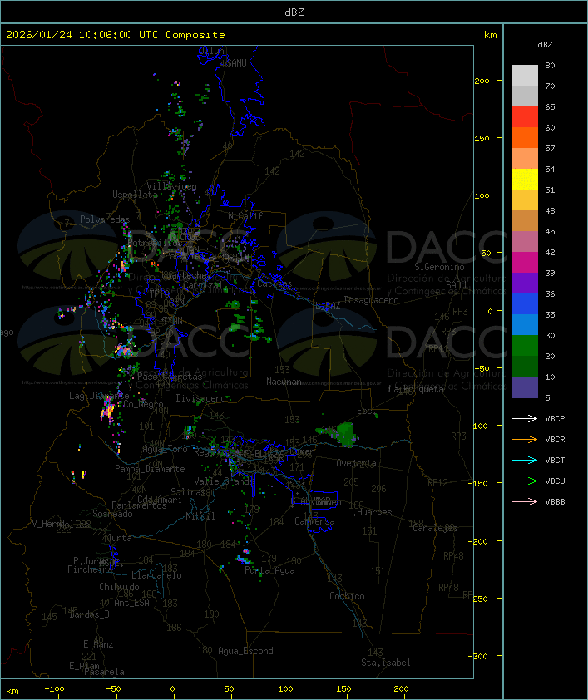This screenshot has width=588, height=700.
Task: Choose the indigo 10 dBZ legend swatch
Action: pyautogui.click(x=525, y=387)
